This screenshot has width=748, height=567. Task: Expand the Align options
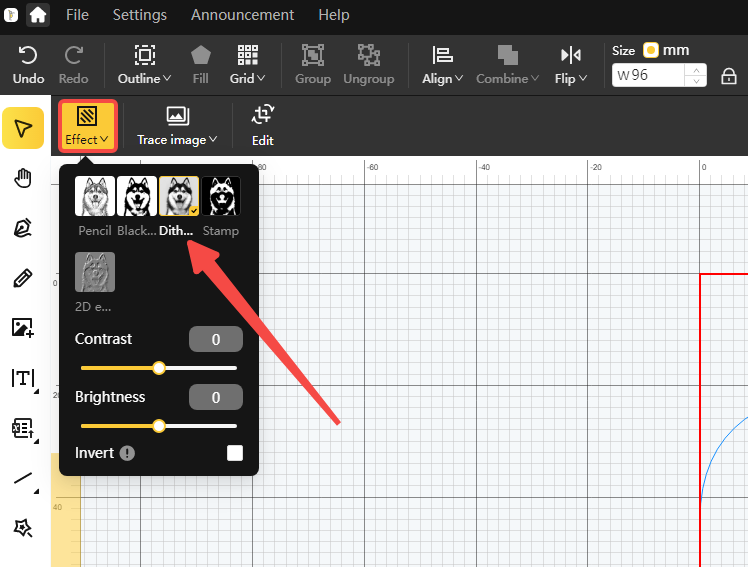coord(442,65)
